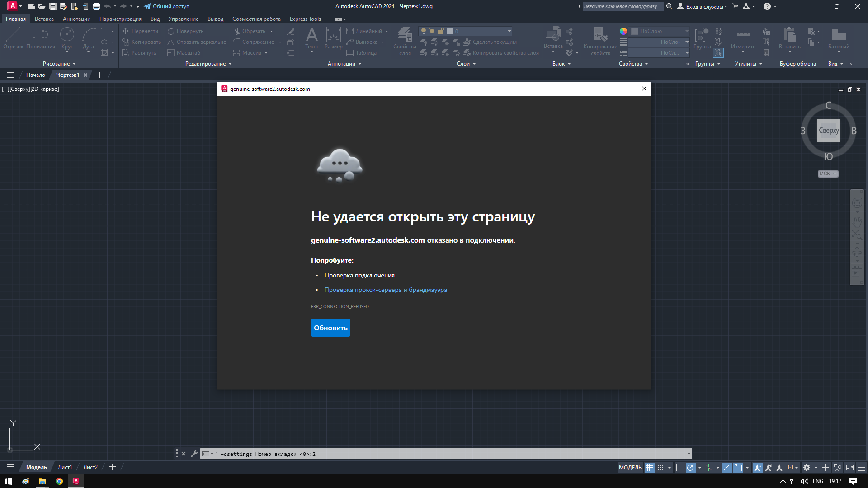Click the customization wrench icon on command line

(194, 454)
